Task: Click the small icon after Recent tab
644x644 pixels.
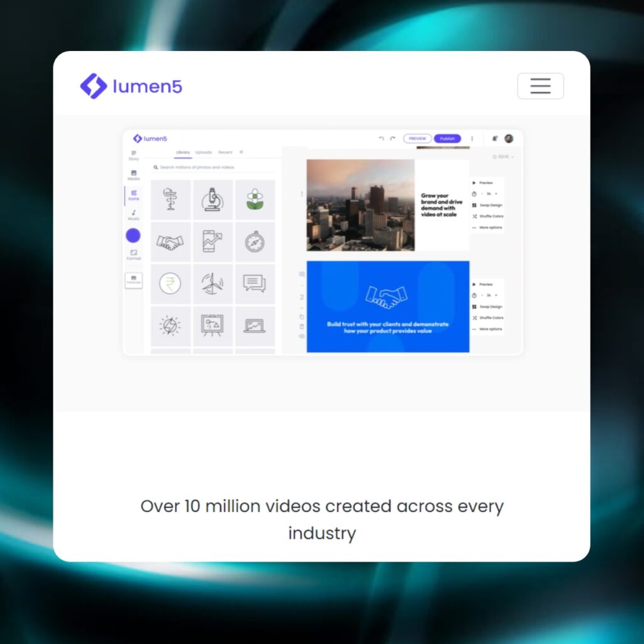Action: [x=241, y=152]
